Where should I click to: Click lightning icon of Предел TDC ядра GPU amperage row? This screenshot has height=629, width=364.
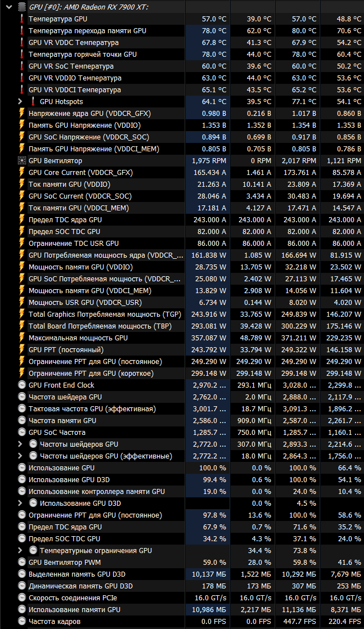[22, 220]
